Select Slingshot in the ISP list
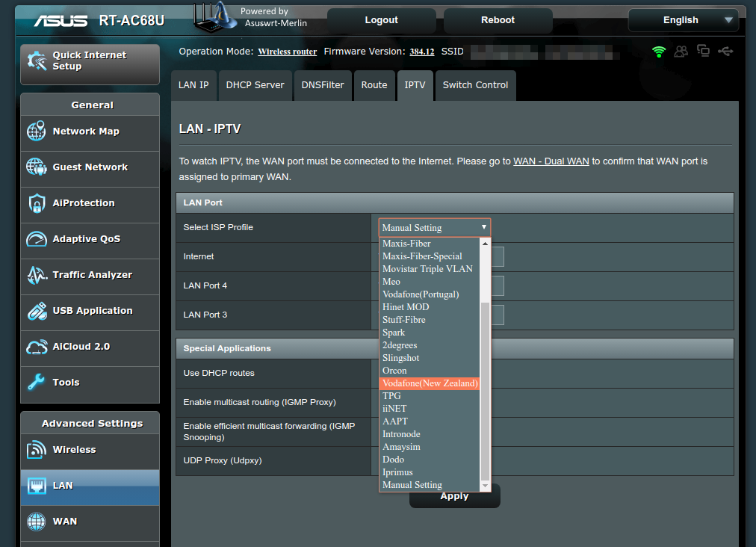The image size is (756, 547). click(429, 358)
